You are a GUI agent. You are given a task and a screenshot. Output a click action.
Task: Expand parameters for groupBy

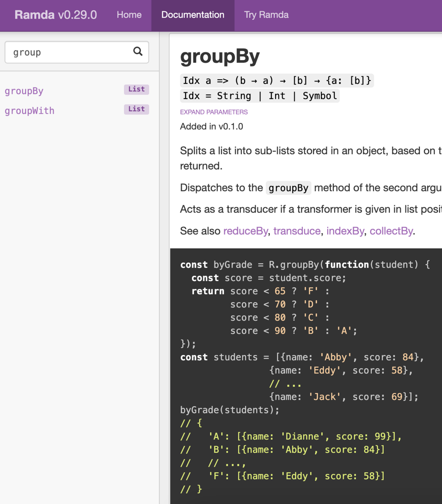pos(214,112)
